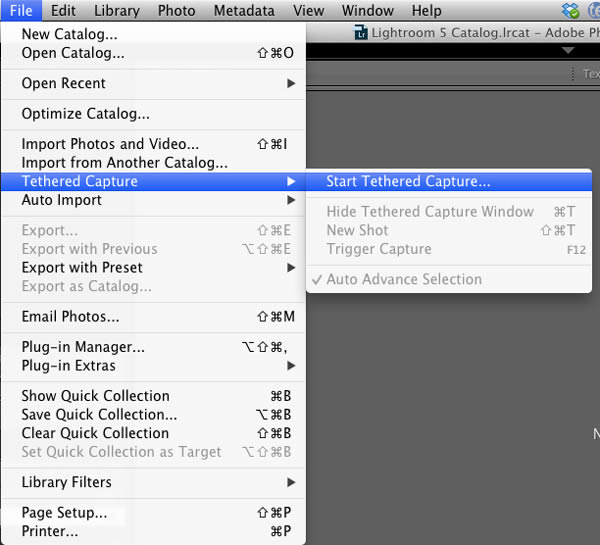This screenshot has height=545, width=600.
Task: Choose Page Setup menu item
Action: [64, 513]
